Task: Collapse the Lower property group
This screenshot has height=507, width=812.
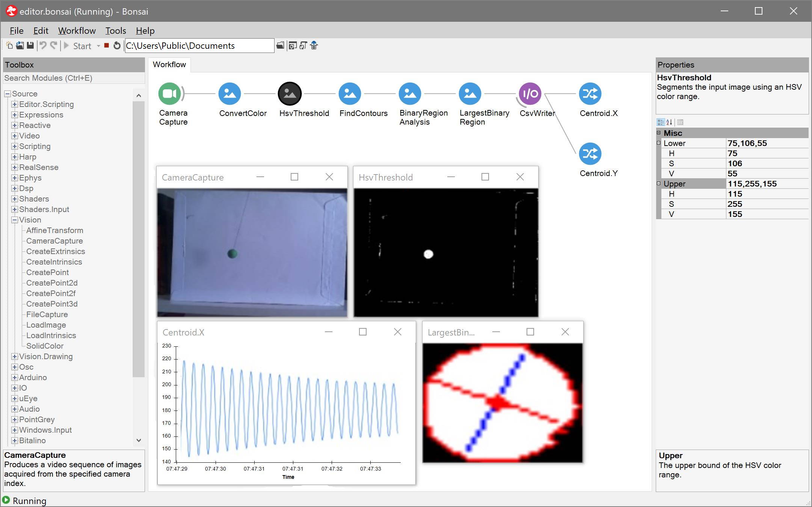Action: point(659,143)
